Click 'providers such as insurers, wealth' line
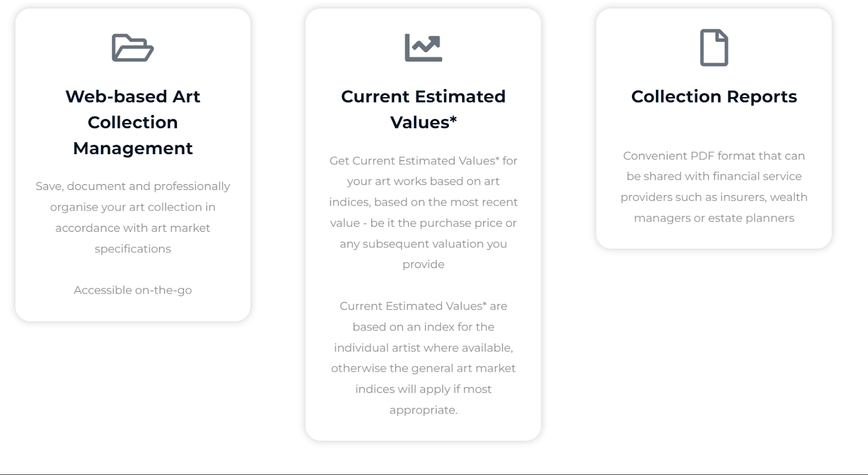The width and height of the screenshot is (868, 475). click(714, 197)
